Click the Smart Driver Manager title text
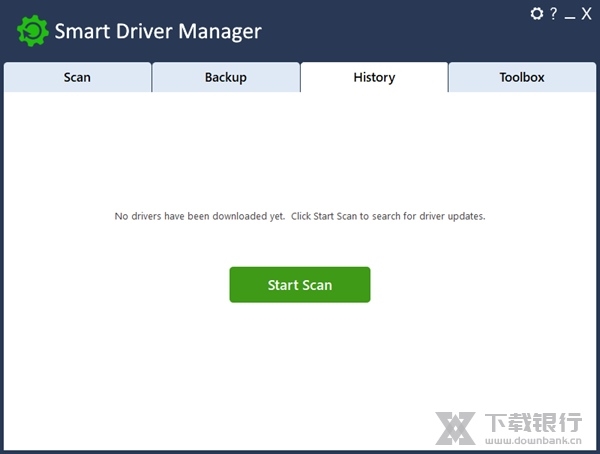The width and height of the screenshot is (600, 454). pyautogui.click(x=158, y=31)
